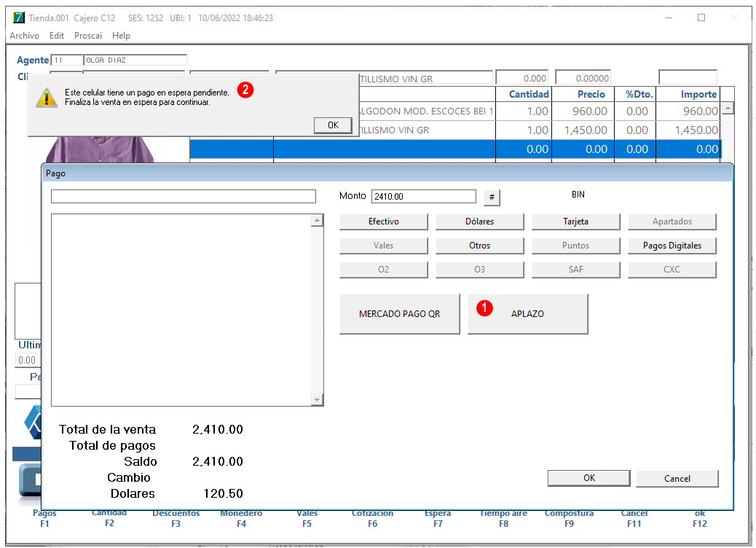Click the Precio column header

583,94
